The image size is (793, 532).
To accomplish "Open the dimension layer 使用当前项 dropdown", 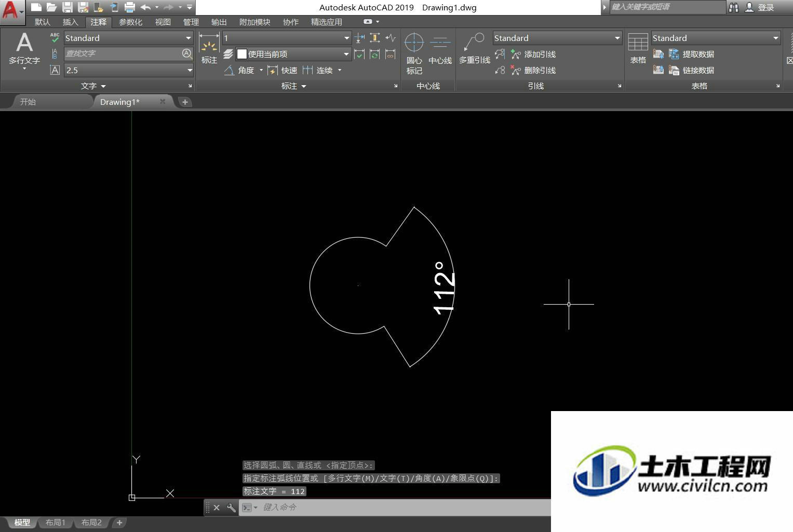I will (x=293, y=54).
